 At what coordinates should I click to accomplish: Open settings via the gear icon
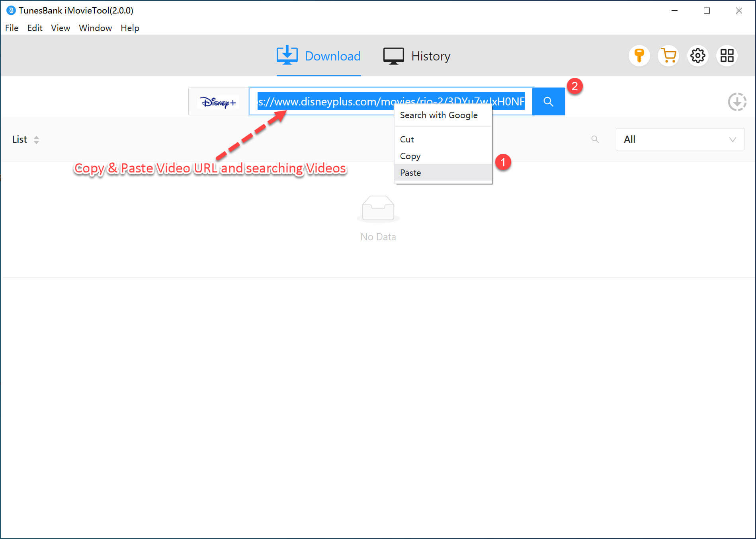[697, 56]
